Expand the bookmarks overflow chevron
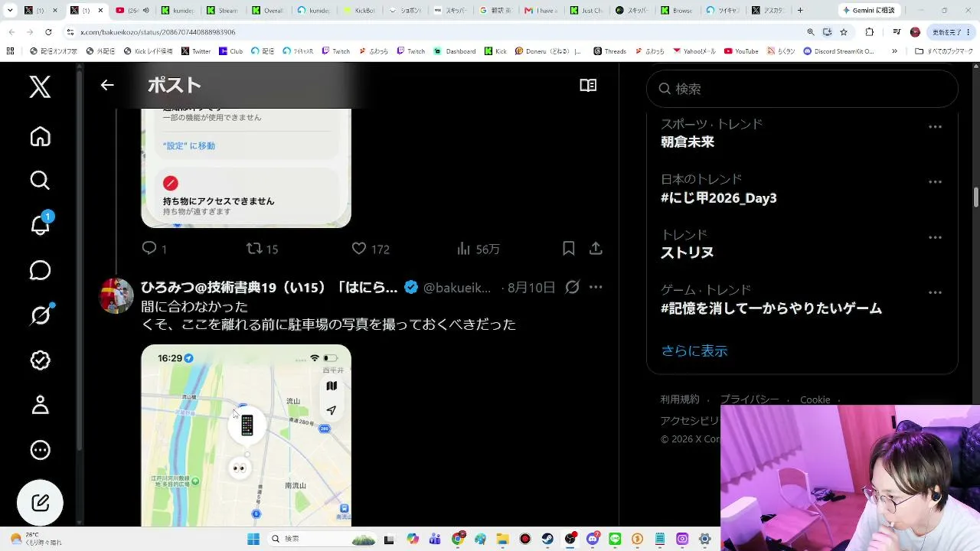 pos(894,51)
